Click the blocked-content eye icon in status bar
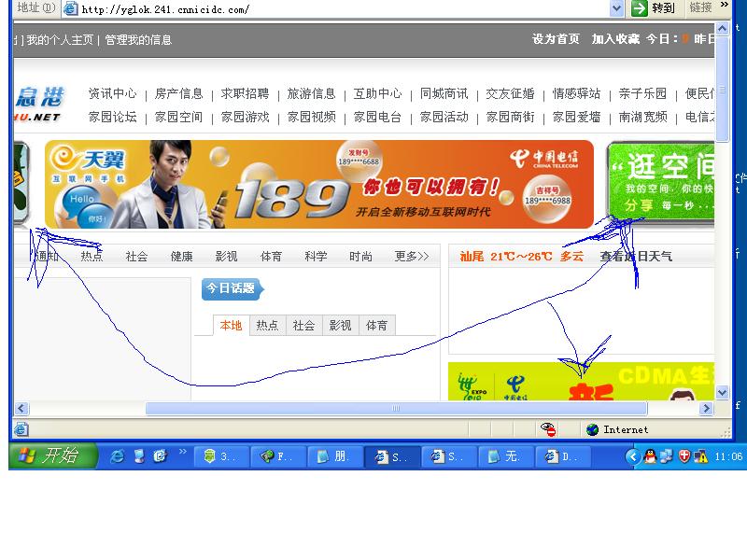 pos(548,429)
